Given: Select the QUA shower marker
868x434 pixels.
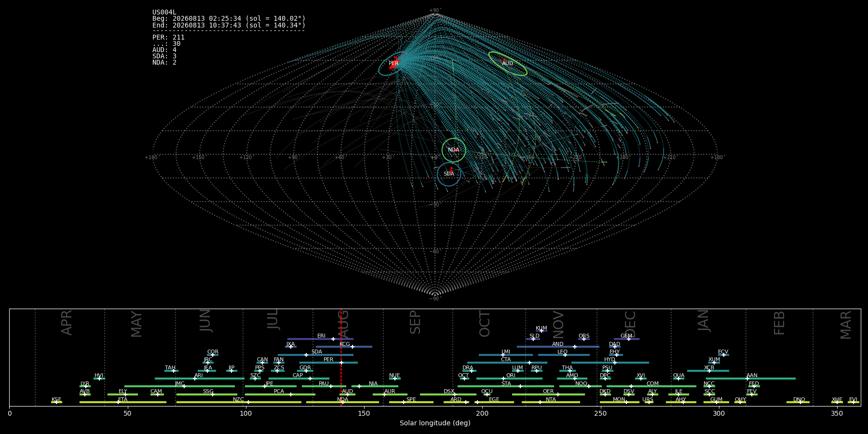Looking at the screenshot, I should point(678,379).
